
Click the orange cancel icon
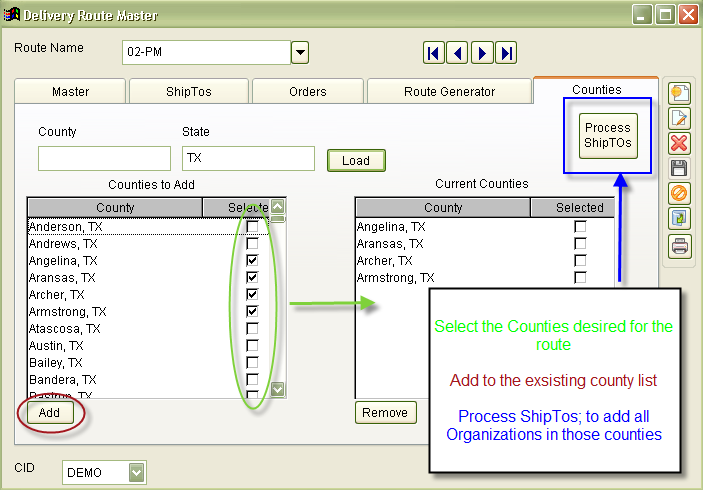click(679, 193)
